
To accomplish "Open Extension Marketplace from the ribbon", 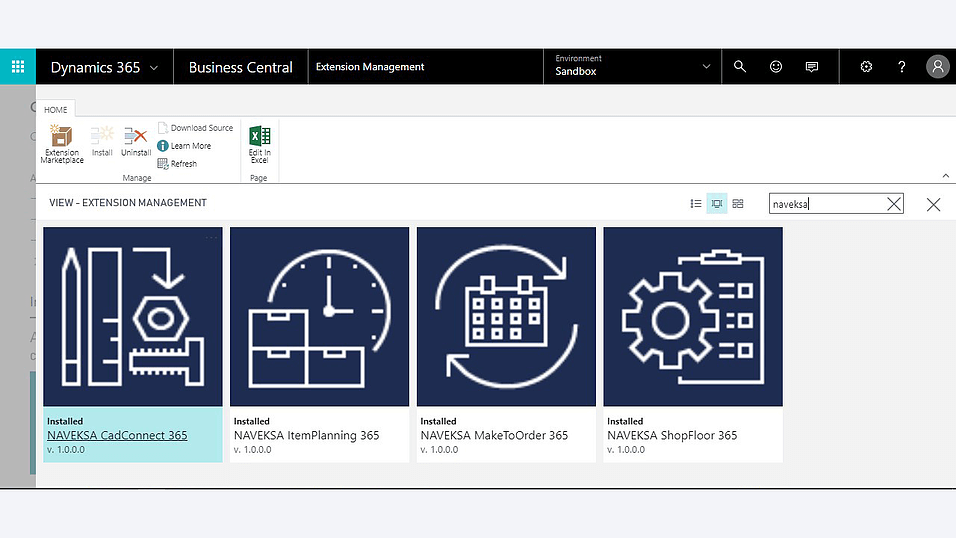I will tap(62, 144).
